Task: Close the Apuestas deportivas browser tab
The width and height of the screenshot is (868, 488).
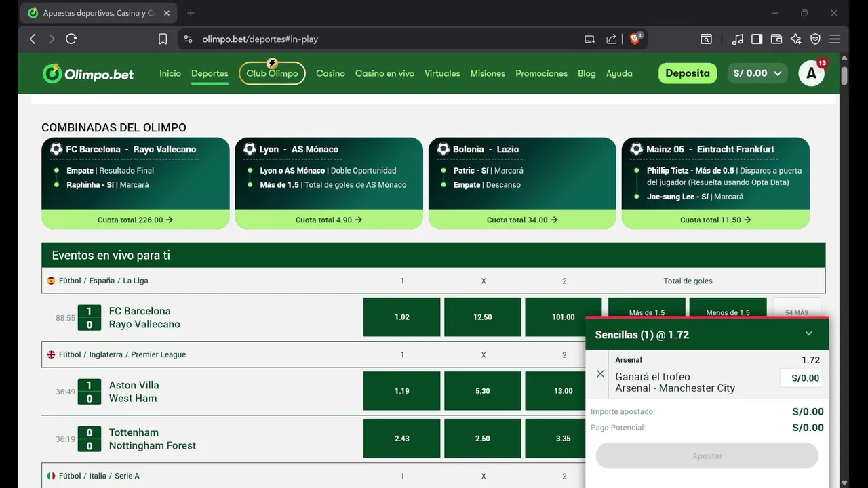Action: [x=168, y=13]
